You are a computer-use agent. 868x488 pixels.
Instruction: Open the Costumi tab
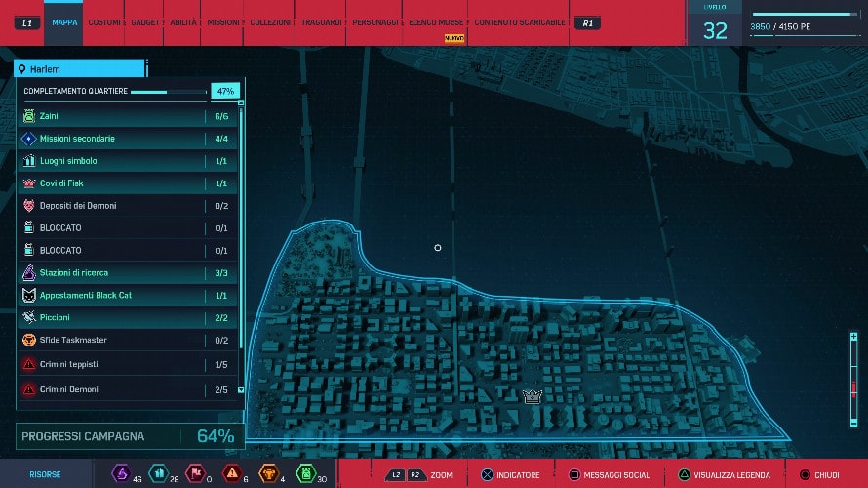coord(104,22)
